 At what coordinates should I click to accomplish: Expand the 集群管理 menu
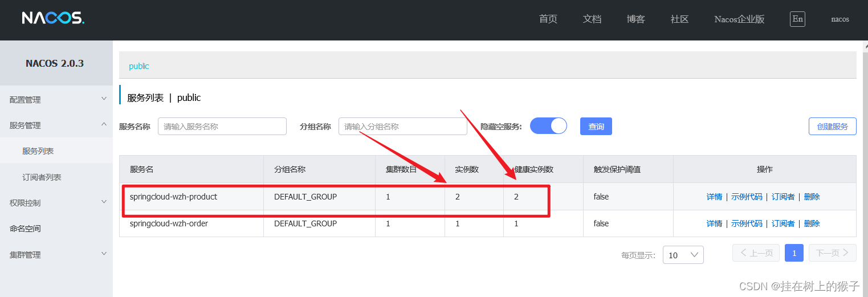tap(56, 254)
